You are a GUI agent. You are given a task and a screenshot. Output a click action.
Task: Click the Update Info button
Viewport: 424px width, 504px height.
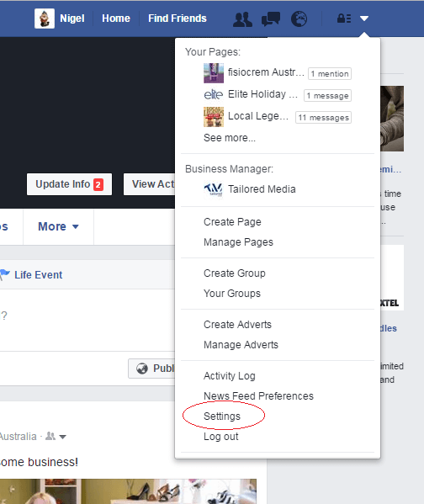(70, 184)
